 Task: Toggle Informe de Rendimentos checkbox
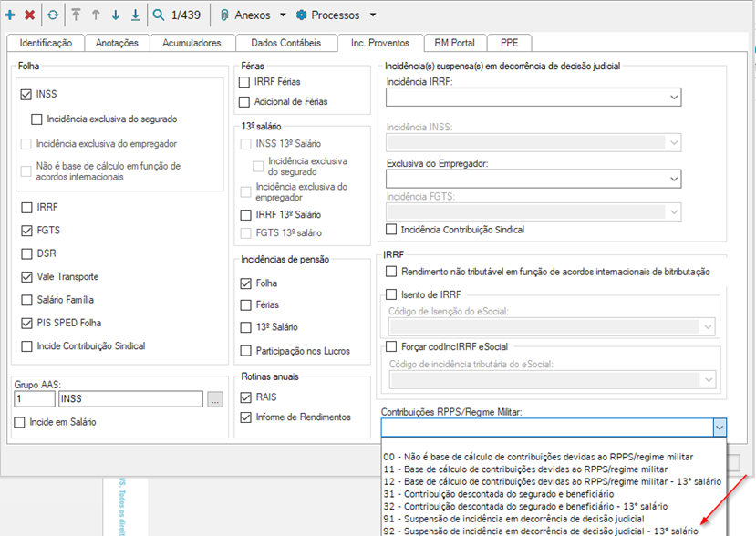pos(245,417)
